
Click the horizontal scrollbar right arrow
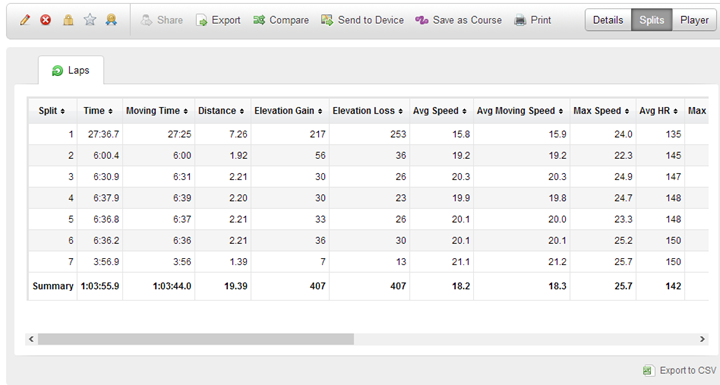[x=702, y=339]
